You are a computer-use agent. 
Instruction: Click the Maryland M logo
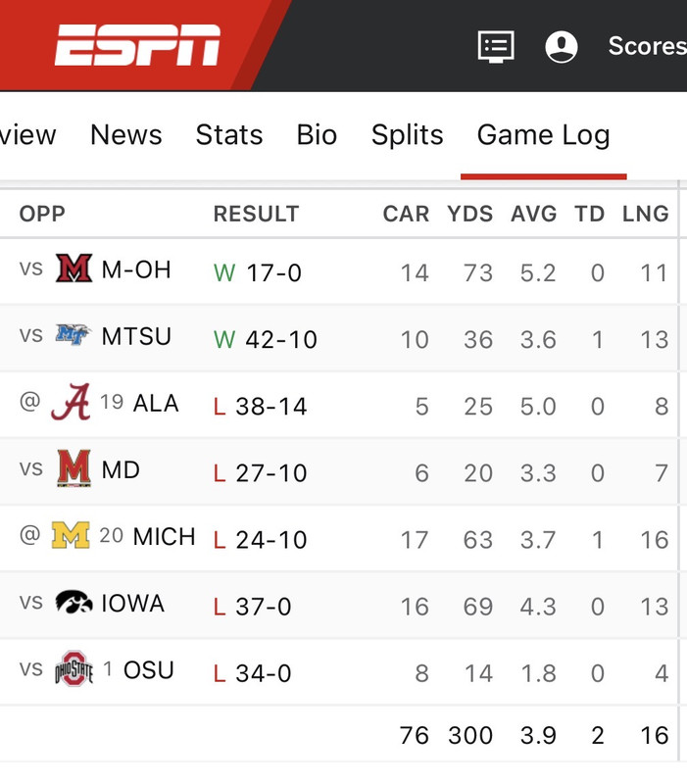[x=74, y=468]
